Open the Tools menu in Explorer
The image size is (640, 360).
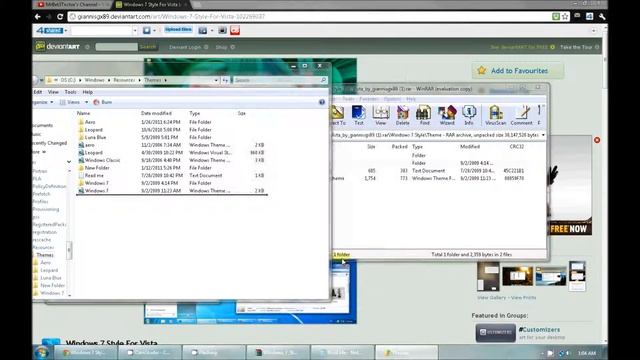point(70,92)
